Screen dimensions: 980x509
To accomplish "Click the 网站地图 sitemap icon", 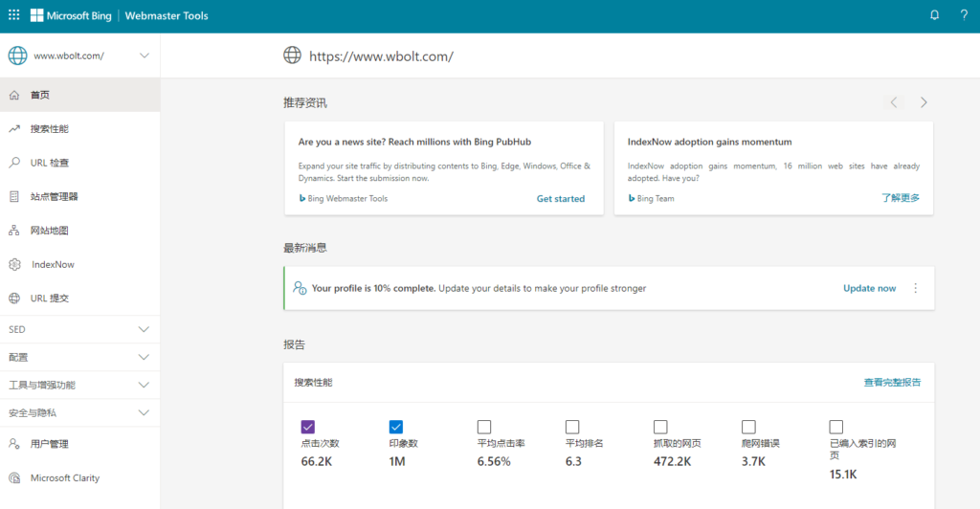I will [x=14, y=231].
